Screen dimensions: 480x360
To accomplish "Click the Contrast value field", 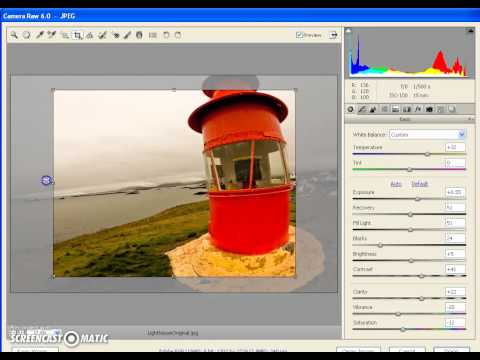I will point(455,269).
